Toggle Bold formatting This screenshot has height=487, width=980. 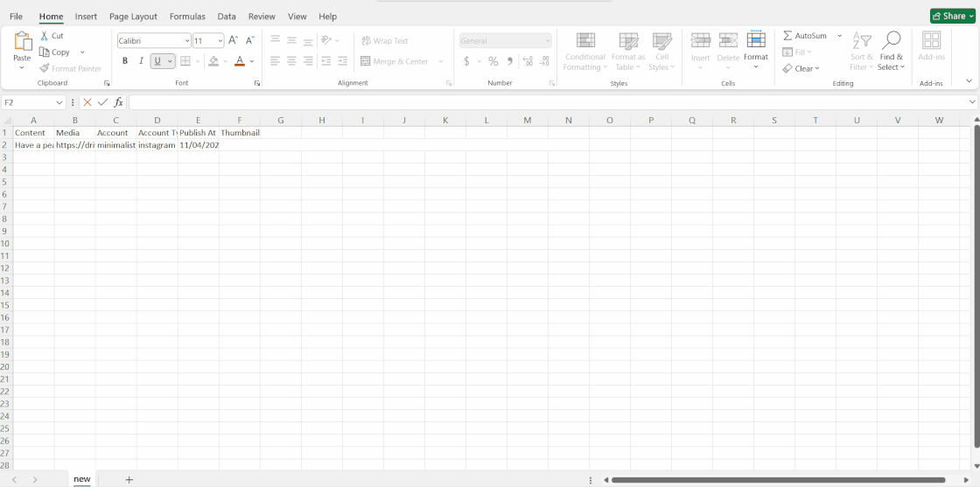pos(125,61)
